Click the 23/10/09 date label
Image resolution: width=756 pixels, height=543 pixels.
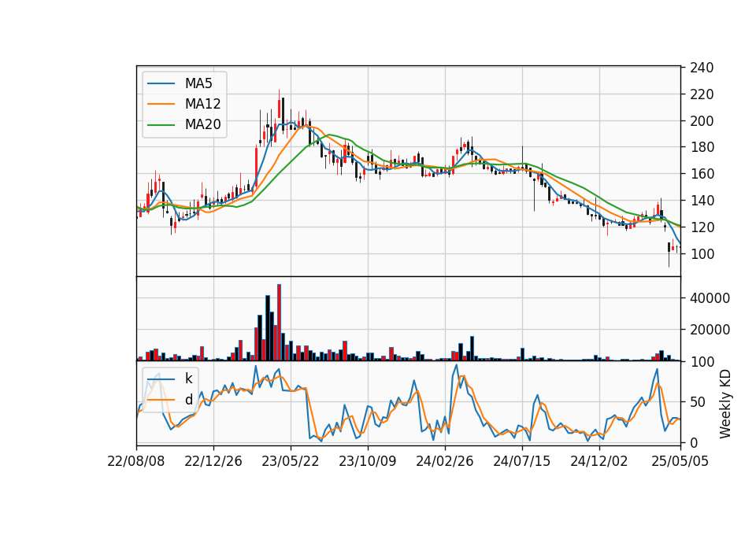click(x=368, y=461)
